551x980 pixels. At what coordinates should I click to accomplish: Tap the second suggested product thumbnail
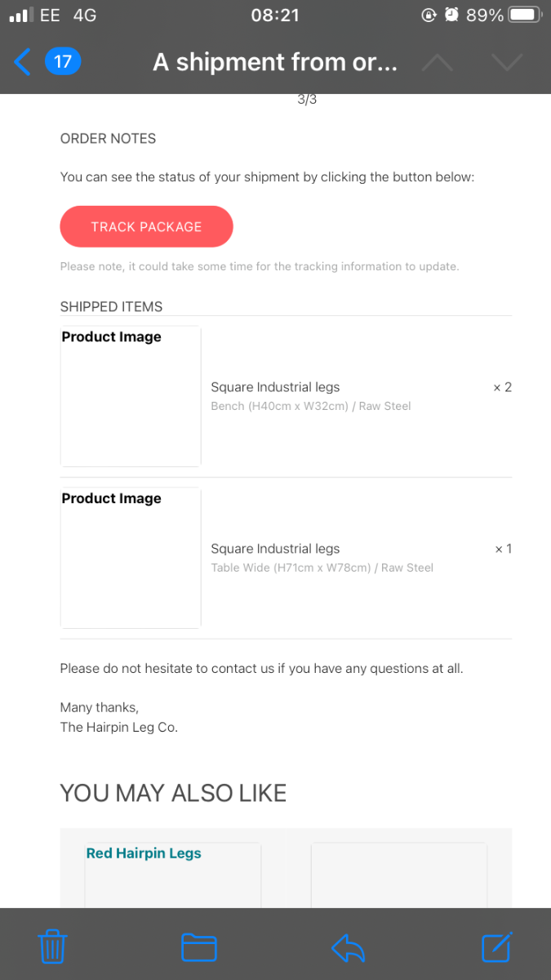click(399, 875)
